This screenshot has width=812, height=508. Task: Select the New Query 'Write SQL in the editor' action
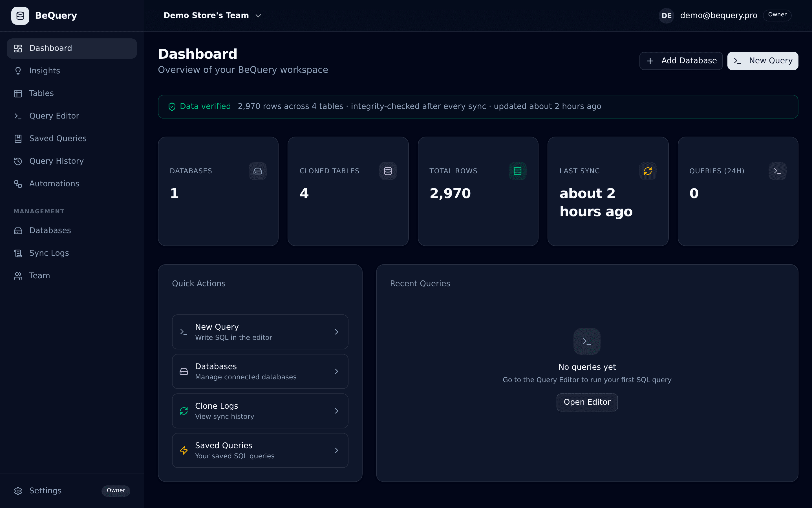pos(260,332)
